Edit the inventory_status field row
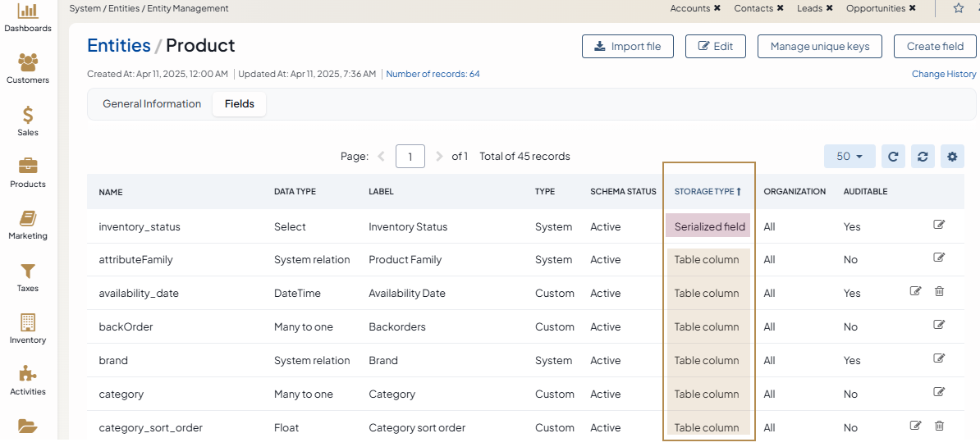 pyautogui.click(x=939, y=224)
